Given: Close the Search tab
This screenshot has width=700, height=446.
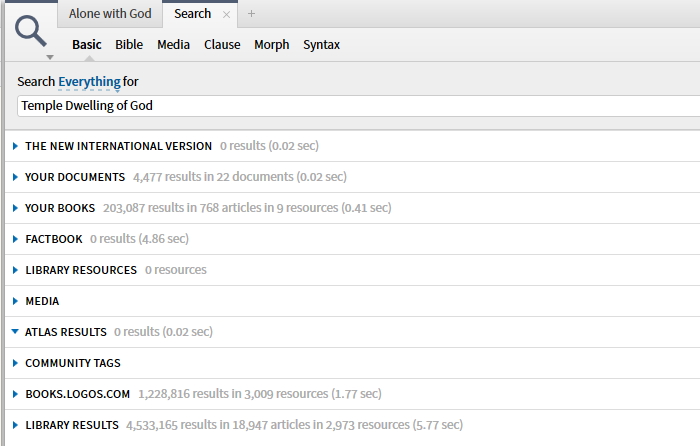Looking at the screenshot, I should click(x=226, y=15).
